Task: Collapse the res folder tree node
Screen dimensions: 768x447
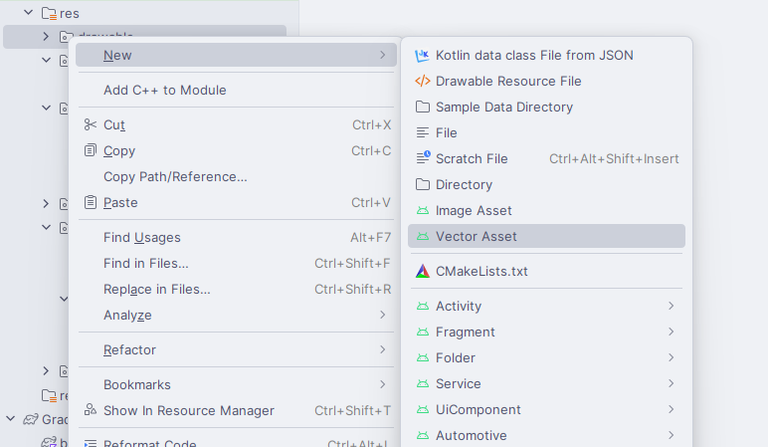Action: coord(29,13)
